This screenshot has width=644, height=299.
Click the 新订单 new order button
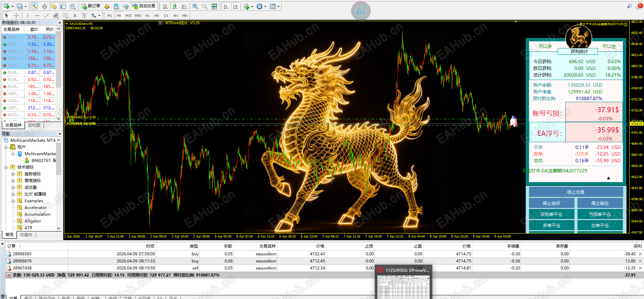[91, 6]
